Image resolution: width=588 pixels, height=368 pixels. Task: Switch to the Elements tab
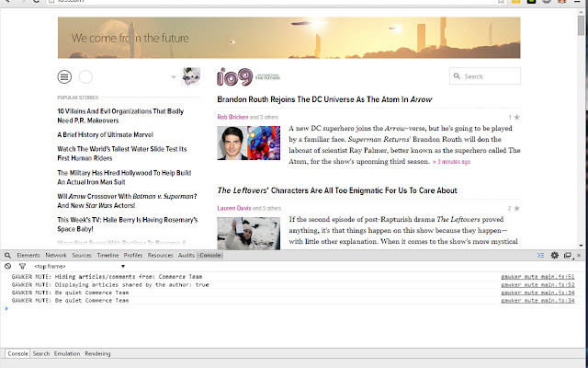(x=28, y=256)
